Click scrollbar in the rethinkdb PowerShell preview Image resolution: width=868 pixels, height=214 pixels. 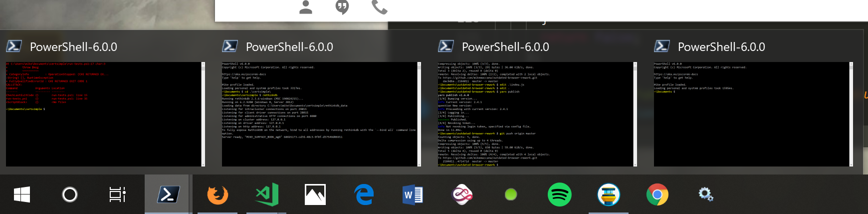(x=419, y=114)
